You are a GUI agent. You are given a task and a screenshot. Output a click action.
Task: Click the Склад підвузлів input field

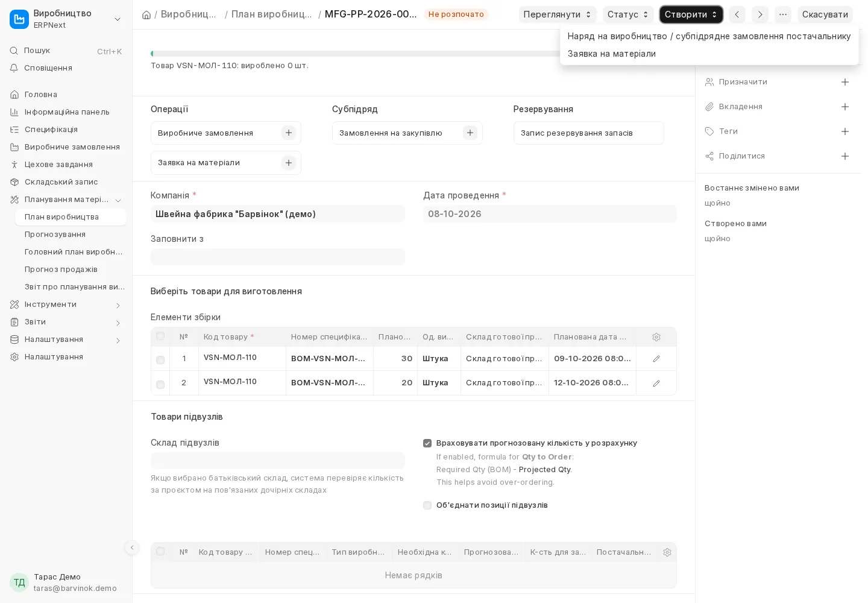[278, 461]
